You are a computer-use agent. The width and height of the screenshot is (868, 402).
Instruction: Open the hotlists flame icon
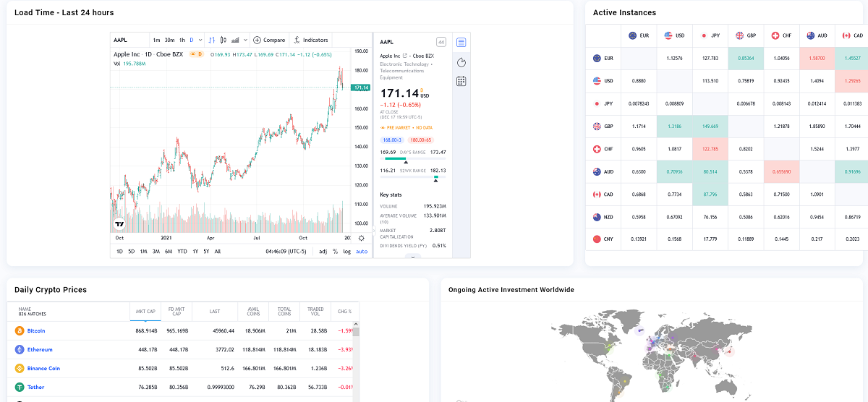click(461, 62)
